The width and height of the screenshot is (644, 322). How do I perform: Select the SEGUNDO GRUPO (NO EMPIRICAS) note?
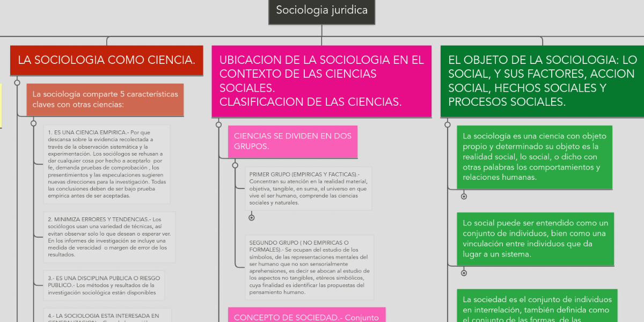click(x=309, y=267)
